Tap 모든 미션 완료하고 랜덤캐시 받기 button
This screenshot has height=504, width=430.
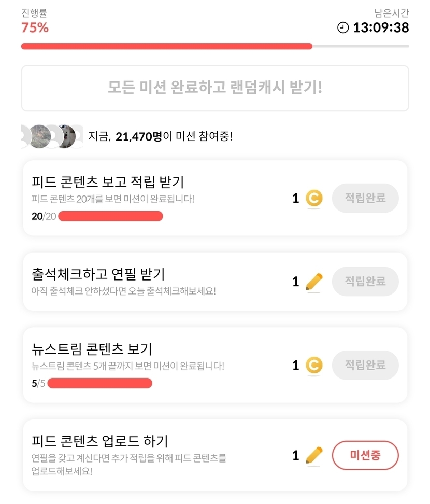pos(215,88)
